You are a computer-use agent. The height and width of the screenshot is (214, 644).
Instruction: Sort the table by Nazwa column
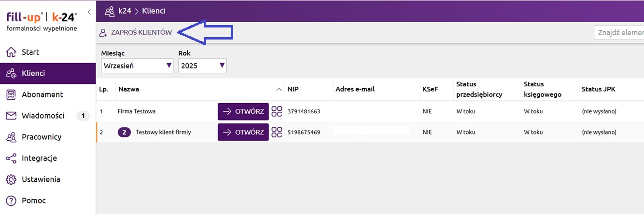click(x=129, y=89)
